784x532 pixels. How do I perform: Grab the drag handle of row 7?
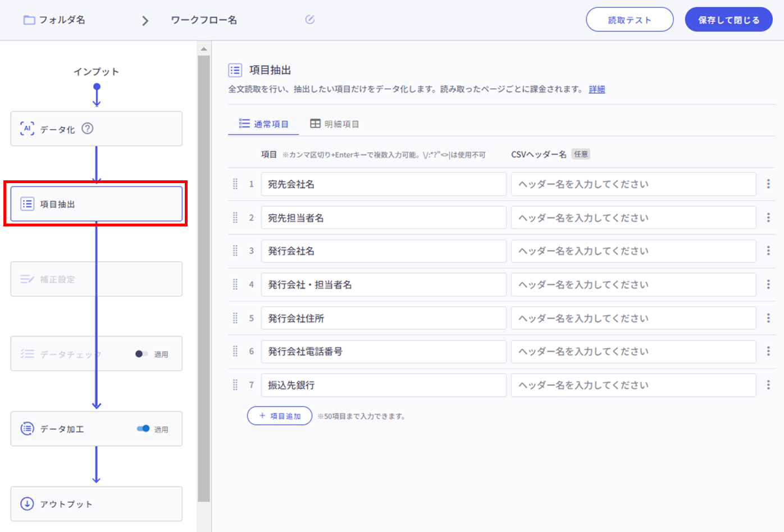coord(235,385)
